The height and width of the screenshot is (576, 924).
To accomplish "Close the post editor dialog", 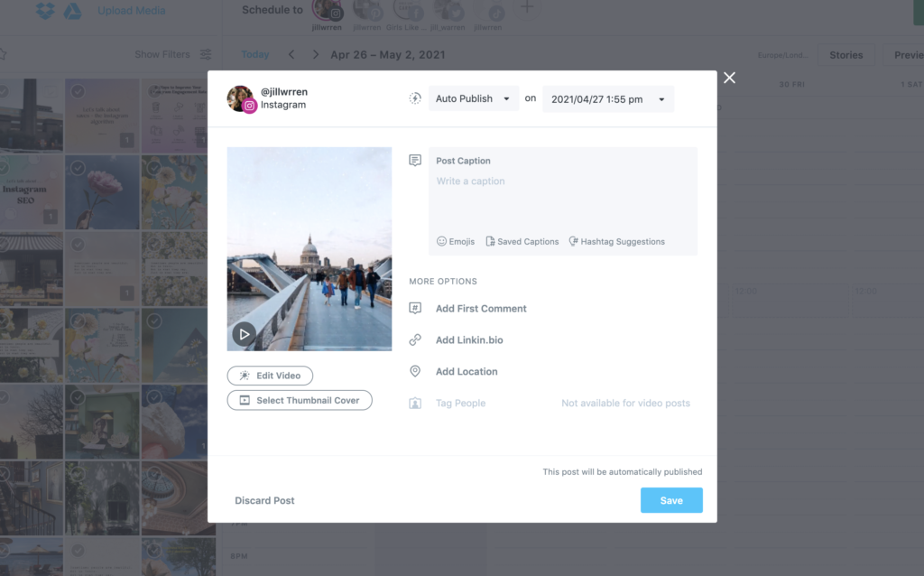I will [x=729, y=78].
